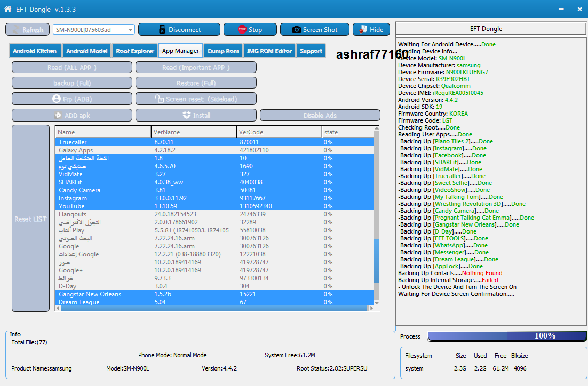Screen dimensions: 588x386
Task: Click the app list scroll up arrow
Action: (x=377, y=128)
